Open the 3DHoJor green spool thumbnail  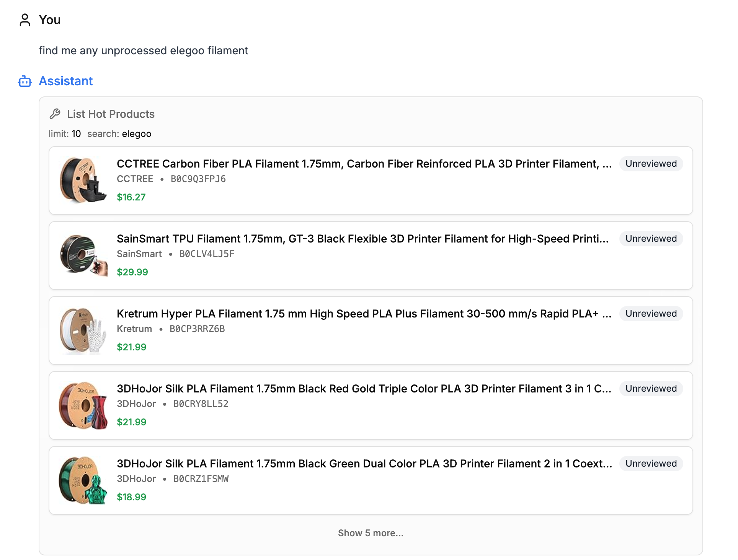click(83, 480)
